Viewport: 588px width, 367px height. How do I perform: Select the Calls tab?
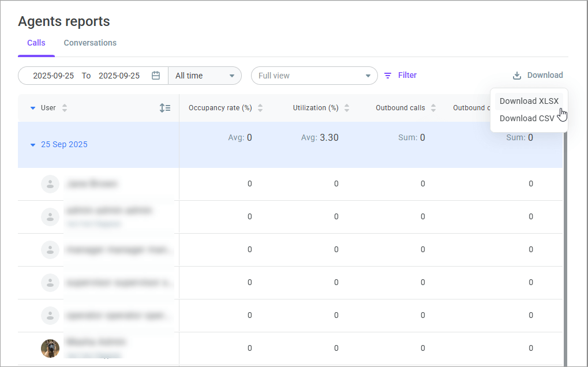tap(36, 43)
